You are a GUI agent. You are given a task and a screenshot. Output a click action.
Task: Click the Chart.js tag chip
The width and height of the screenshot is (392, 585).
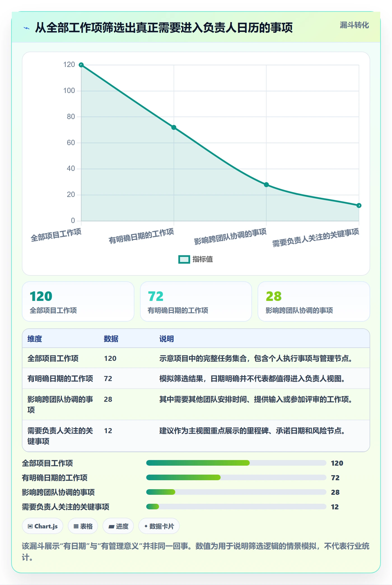[x=43, y=526]
